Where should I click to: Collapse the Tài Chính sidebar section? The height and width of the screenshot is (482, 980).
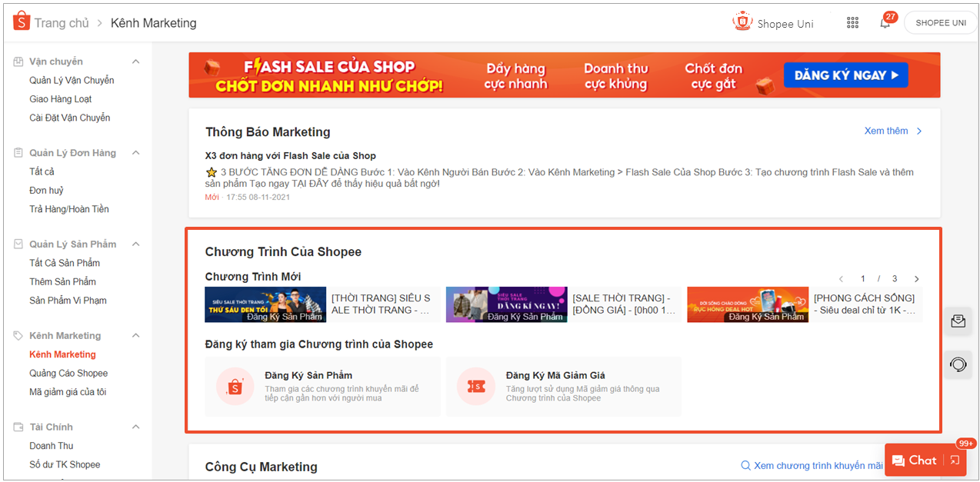136,427
